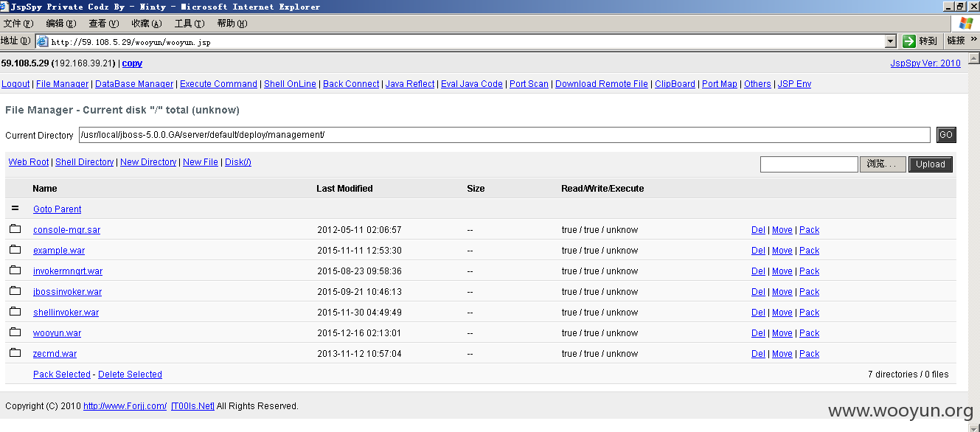
Task: Click Disk(/) link
Action: 238,162
